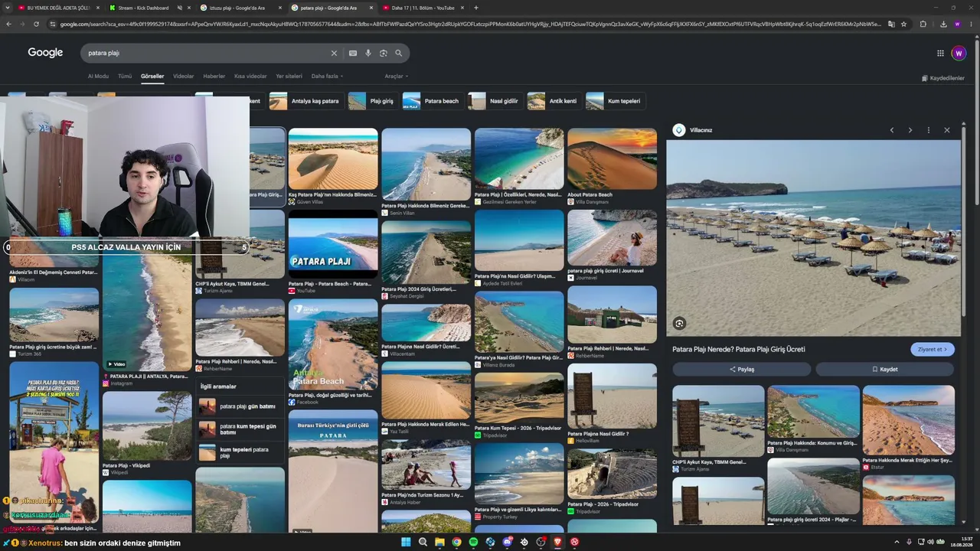Open the large beach preview image
The image size is (980, 551).
point(813,238)
